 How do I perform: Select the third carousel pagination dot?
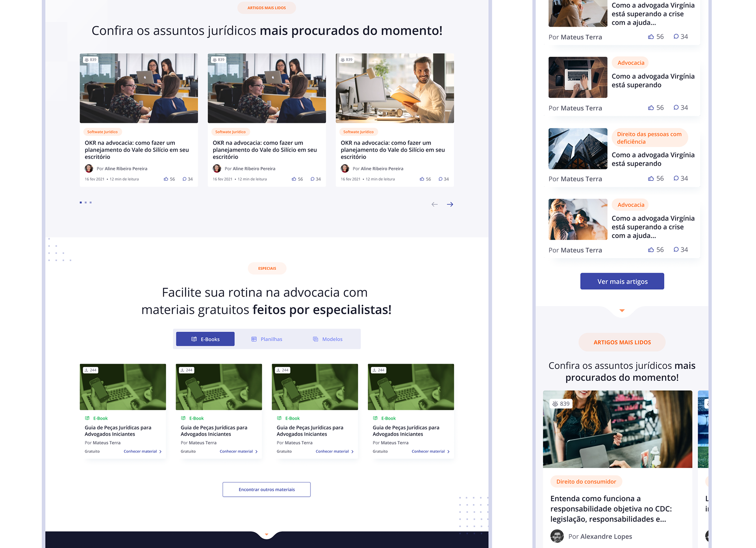pos(91,202)
